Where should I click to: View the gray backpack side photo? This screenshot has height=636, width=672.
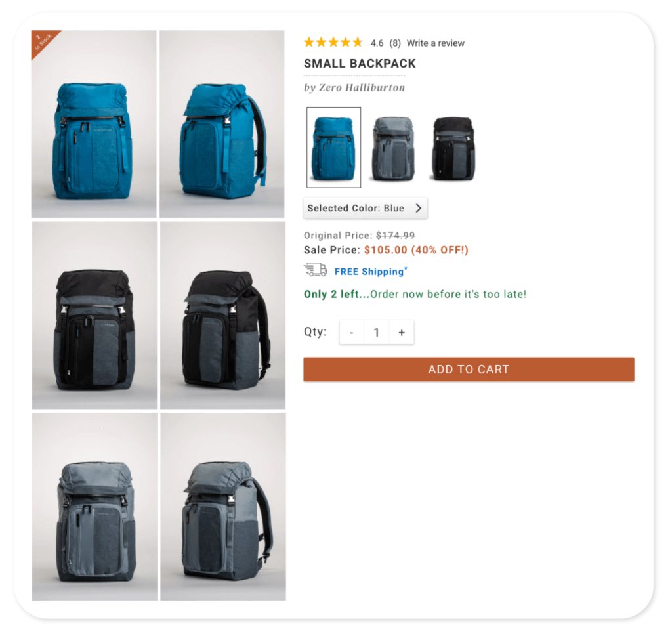tap(223, 507)
